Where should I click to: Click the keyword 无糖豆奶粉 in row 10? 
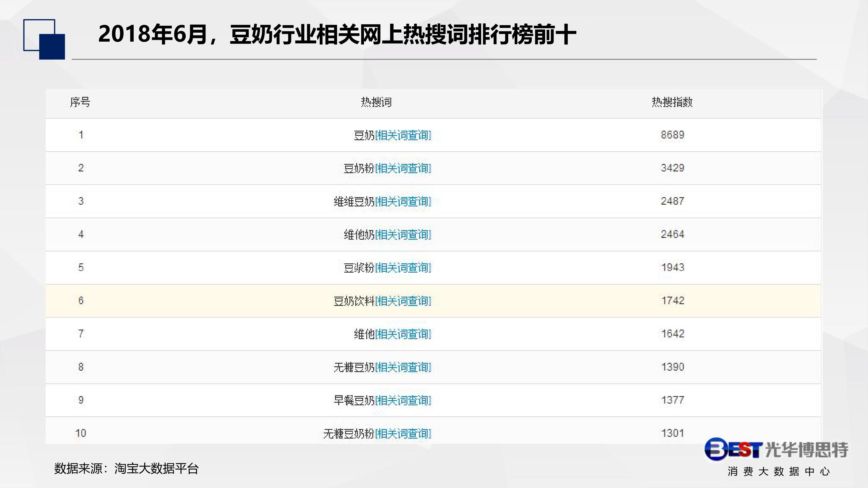pyautogui.click(x=349, y=433)
